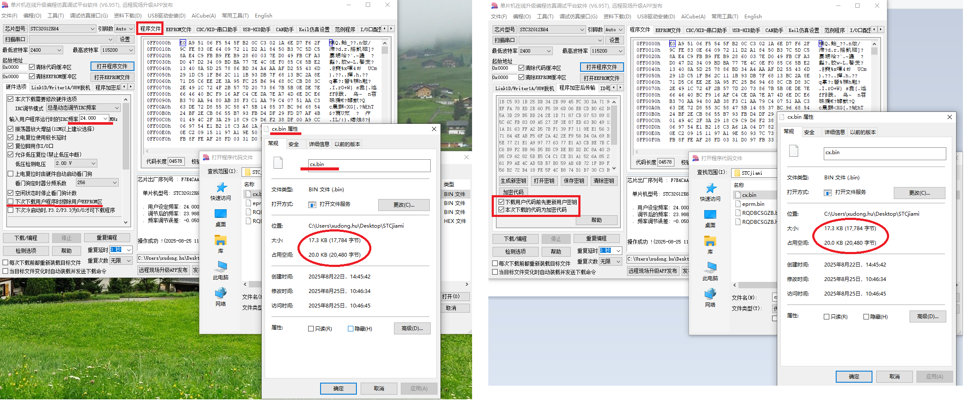The width and height of the screenshot is (980, 410).
Task: Click Desktop icon in left file dialog sidebar
Action: pyautogui.click(x=221, y=214)
